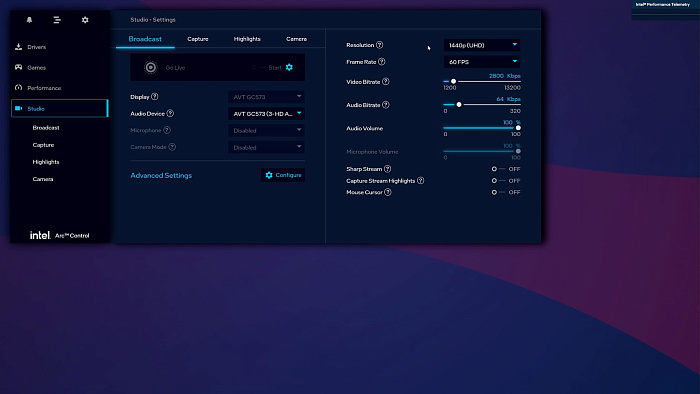700x394 pixels.
Task: Enable the Sharp Stream toggle
Action: [499, 169]
